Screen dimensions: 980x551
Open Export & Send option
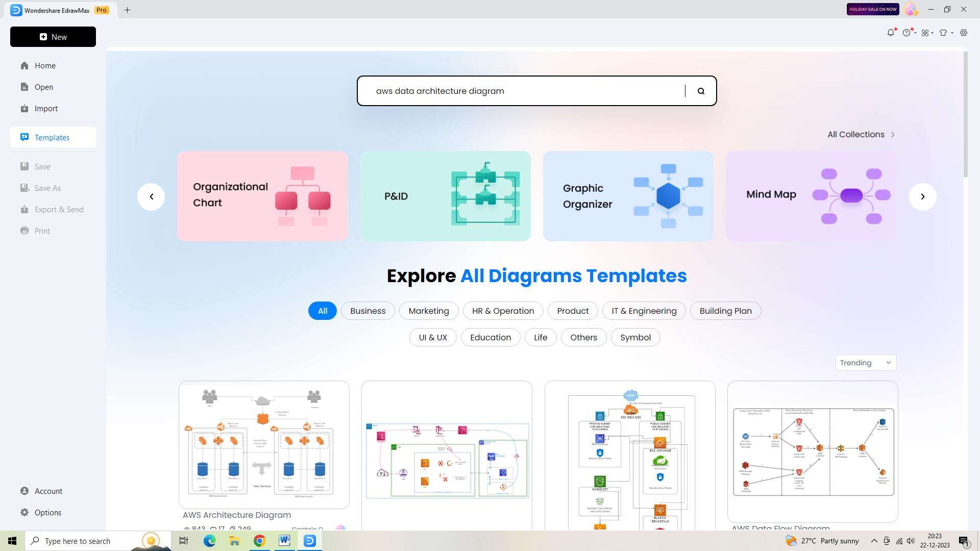[x=53, y=209]
